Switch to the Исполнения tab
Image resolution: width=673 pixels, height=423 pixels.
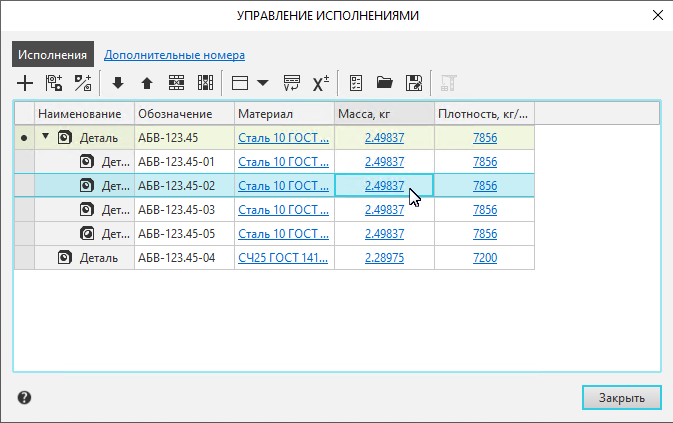point(53,55)
